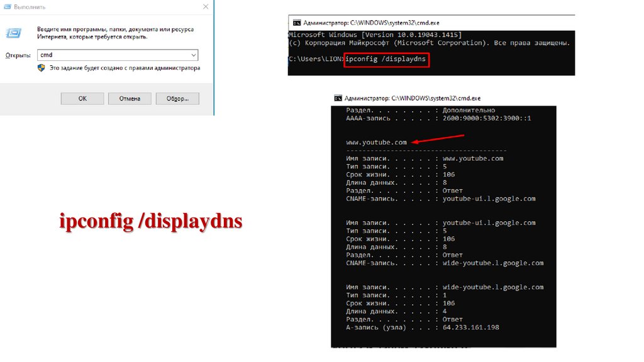This screenshot has width=644, height=362.
Task: Click the Открыть input field containing cmd
Action: pos(118,55)
